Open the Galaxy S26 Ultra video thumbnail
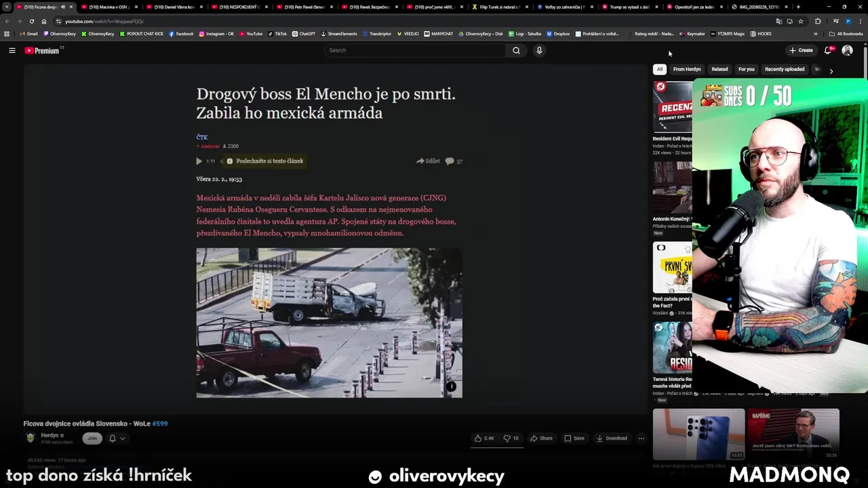The image size is (868, 488). click(698, 434)
